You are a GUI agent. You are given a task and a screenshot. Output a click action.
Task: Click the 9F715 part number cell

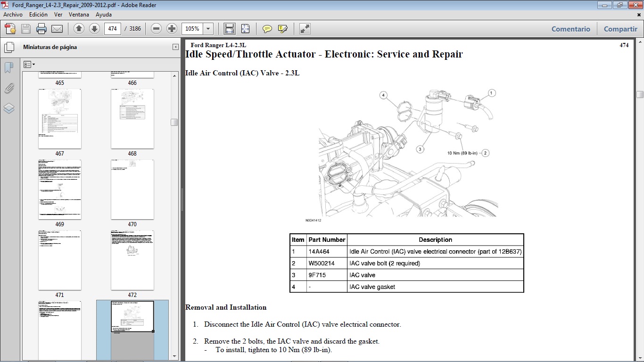click(327, 275)
